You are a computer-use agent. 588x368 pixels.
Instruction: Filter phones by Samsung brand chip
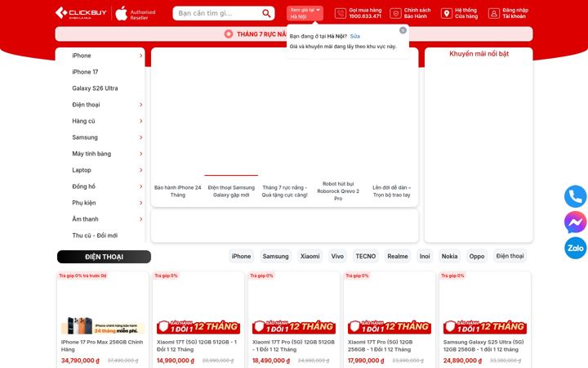(x=276, y=256)
